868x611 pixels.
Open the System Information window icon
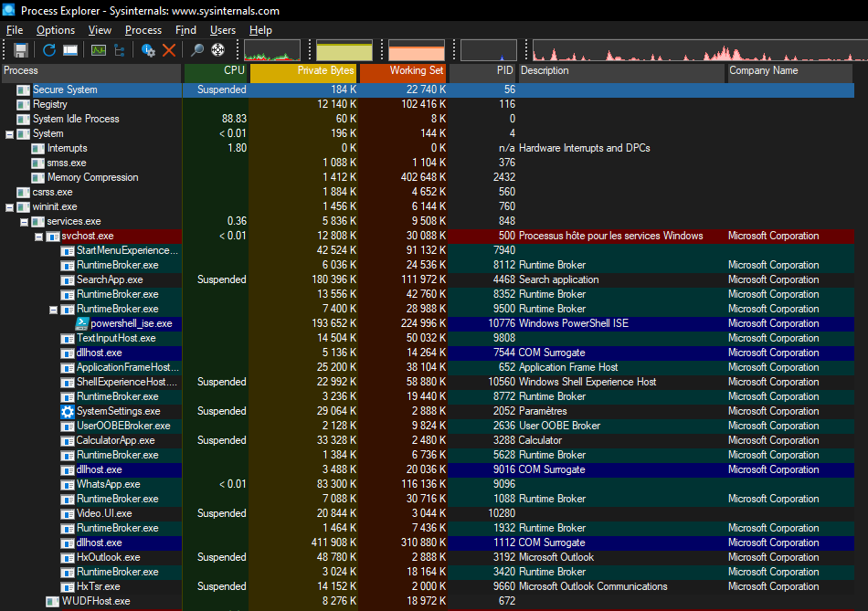[x=99, y=50]
